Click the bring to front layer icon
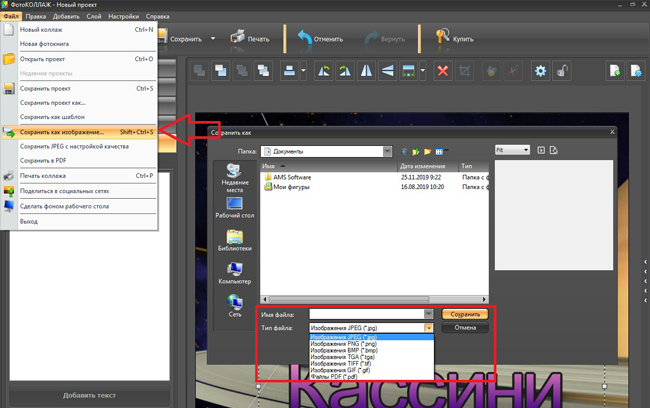 tap(221, 71)
